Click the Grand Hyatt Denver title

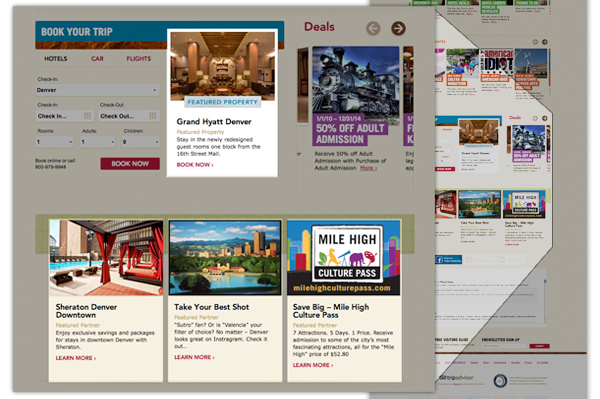(214, 122)
